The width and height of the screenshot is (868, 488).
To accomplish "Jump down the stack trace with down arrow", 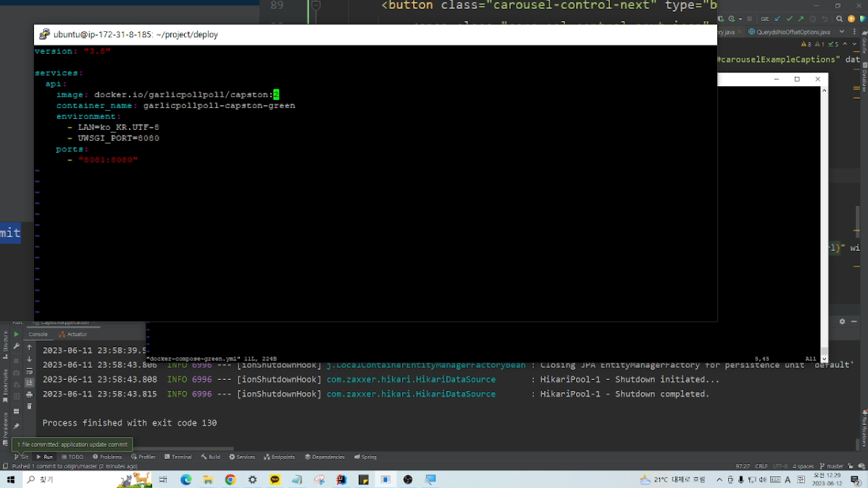I will coord(29,360).
